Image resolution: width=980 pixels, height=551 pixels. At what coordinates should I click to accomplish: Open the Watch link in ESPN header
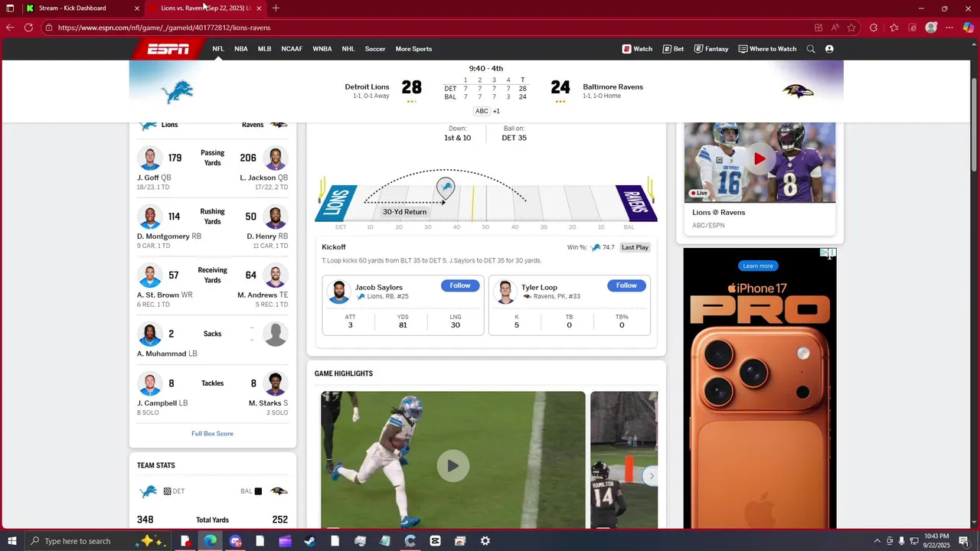click(637, 49)
